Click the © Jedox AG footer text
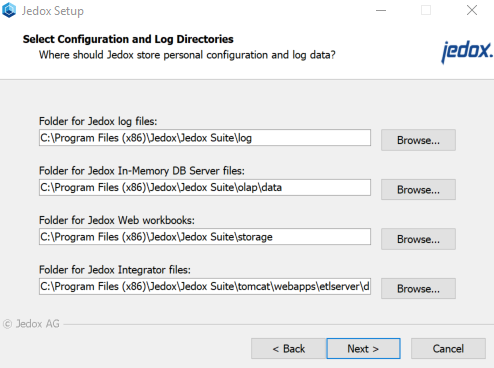 pos(31,324)
